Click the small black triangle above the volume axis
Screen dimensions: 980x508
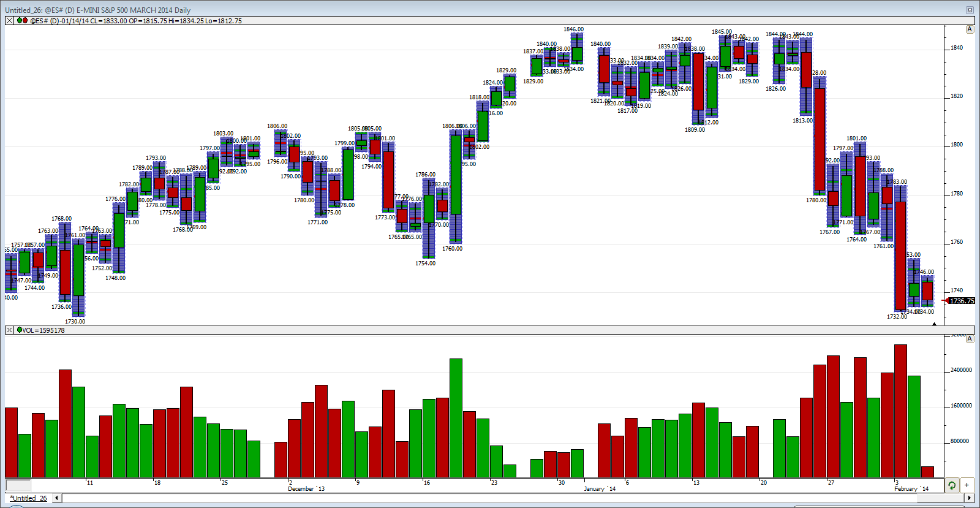935,324
